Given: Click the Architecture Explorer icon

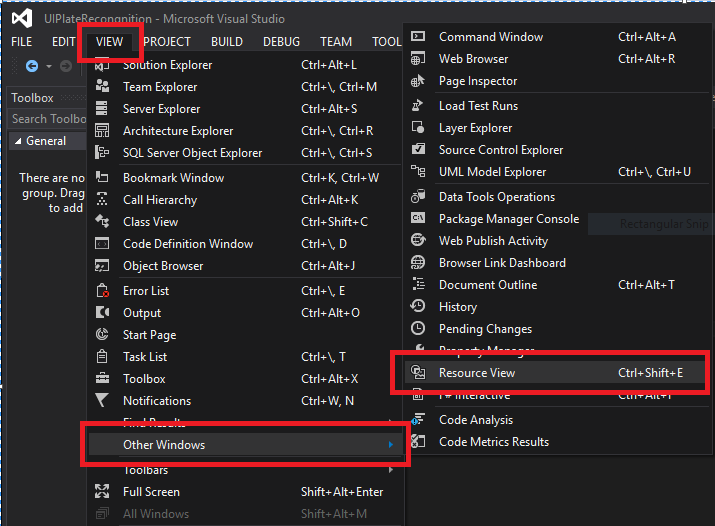Looking at the screenshot, I should click(102, 130).
